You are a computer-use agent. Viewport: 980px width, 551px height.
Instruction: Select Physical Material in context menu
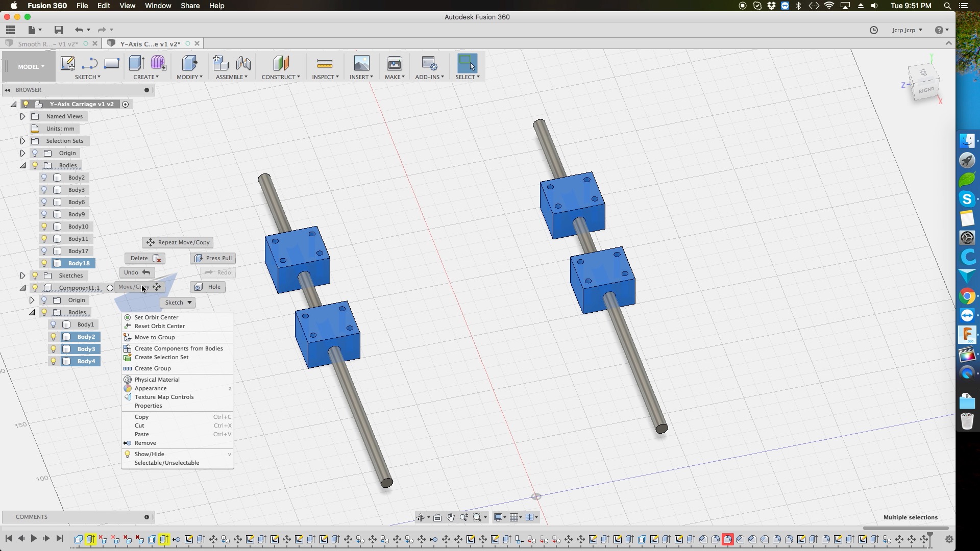click(157, 380)
